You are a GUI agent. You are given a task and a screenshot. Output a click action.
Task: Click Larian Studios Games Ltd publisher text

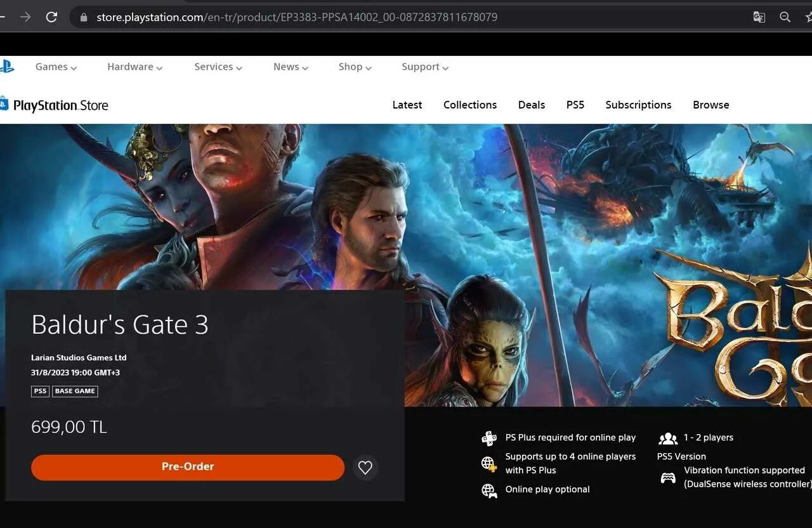[x=79, y=357]
